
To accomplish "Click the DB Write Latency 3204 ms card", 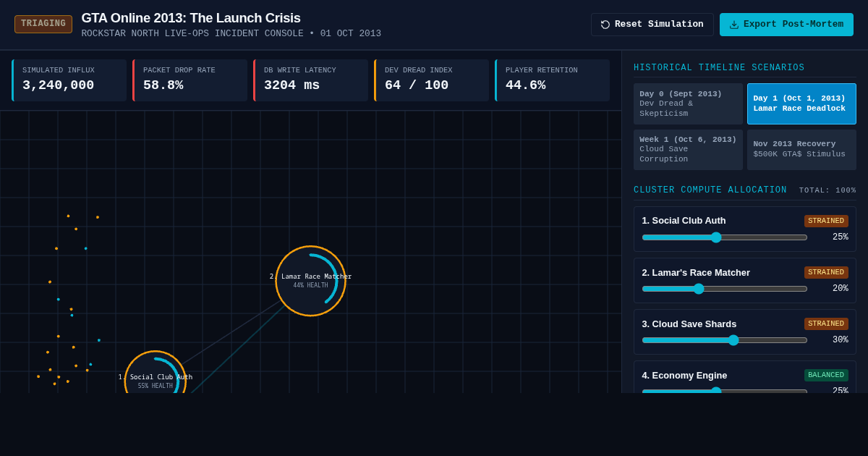I will point(311,80).
